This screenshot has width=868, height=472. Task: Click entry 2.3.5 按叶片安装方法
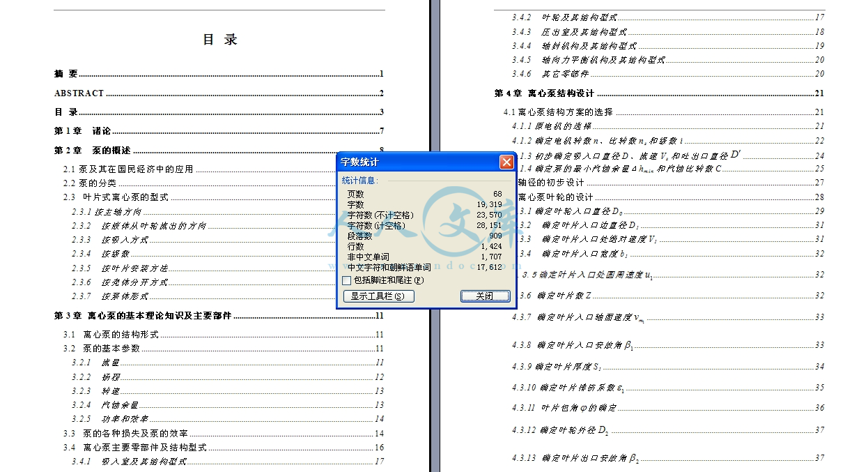(204, 268)
